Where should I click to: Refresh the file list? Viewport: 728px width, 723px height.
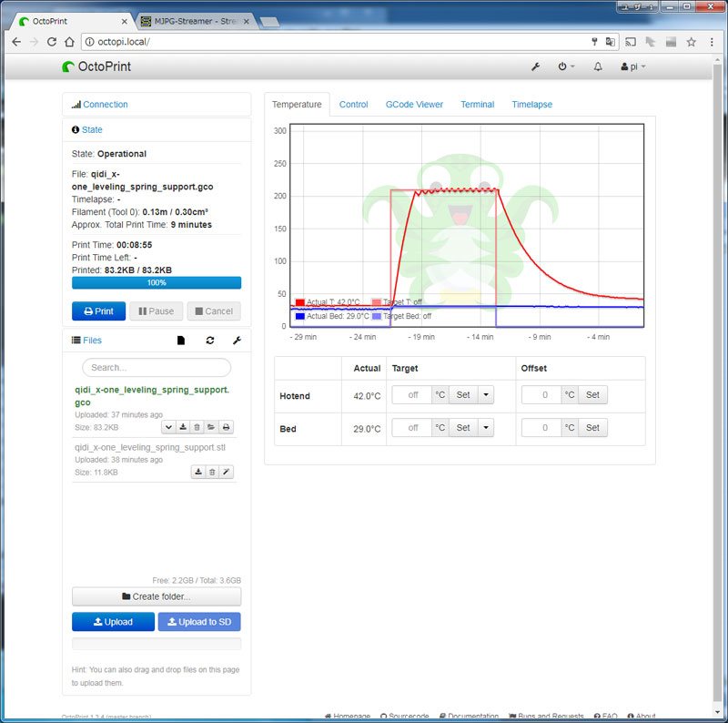pos(210,341)
